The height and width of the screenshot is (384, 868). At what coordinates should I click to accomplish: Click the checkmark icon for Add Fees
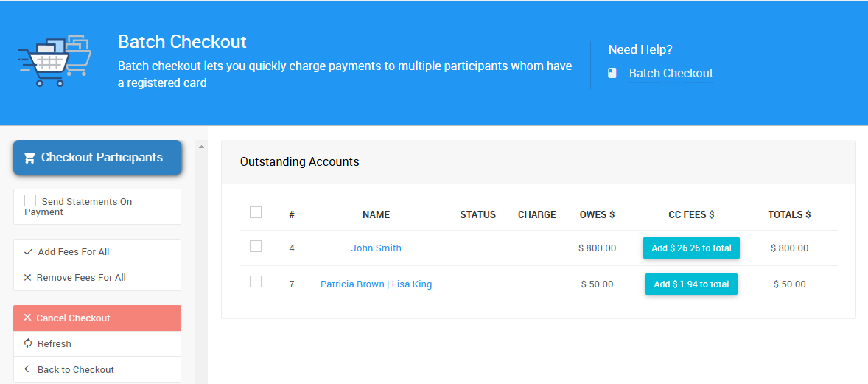[x=28, y=252]
